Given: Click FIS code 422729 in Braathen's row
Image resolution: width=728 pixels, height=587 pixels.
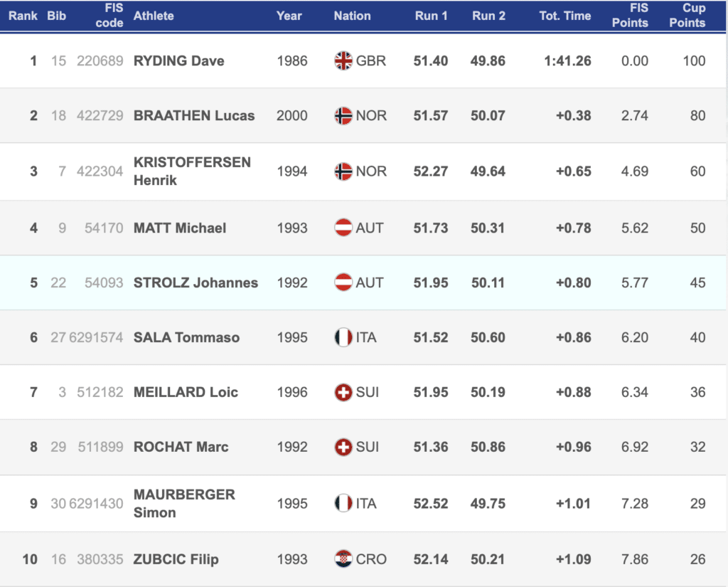Looking at the screenshot, I should pyautogui.click(x=100, y=116).
